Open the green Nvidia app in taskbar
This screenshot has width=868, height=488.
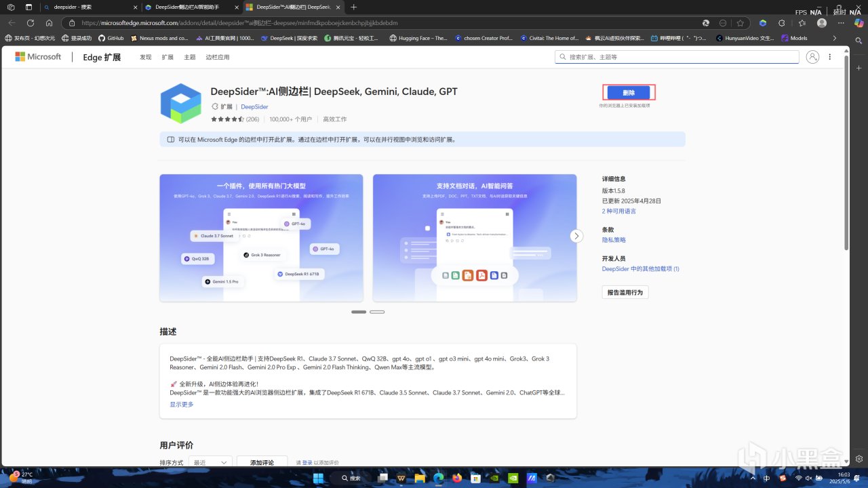(x=513, y=478)
